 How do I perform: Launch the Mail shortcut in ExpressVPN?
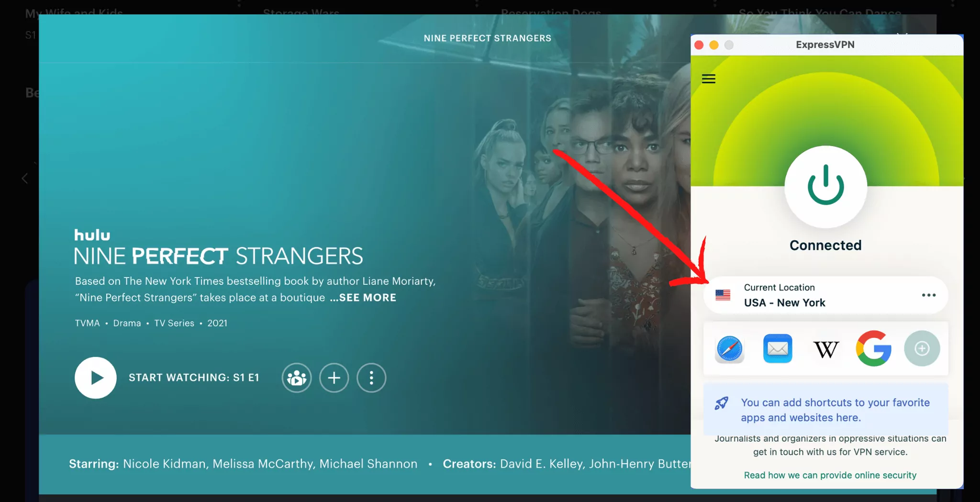[778, 348]
